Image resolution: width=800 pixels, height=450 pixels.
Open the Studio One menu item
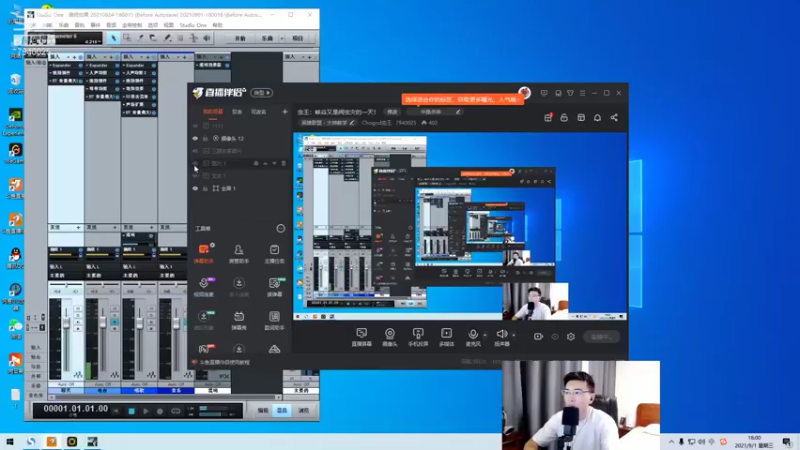(193, 25)
